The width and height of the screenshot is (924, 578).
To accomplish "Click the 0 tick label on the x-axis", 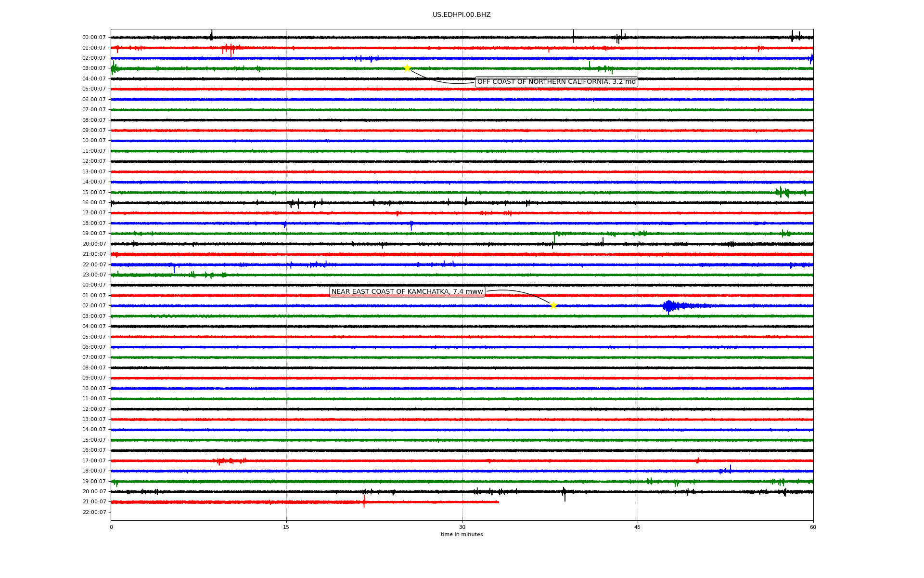I will (x=111, y=527).
